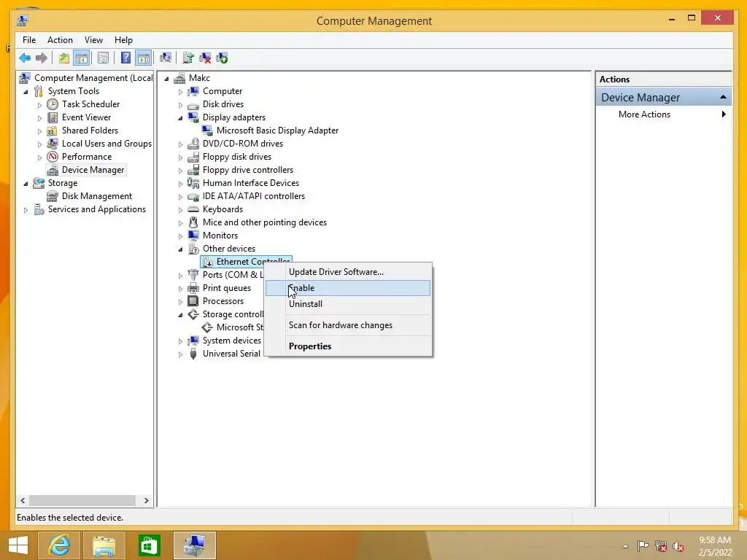Expand the Performance node
Viewport: 747px width, 560px height.
pyautogui.click(x=39, y=157)
